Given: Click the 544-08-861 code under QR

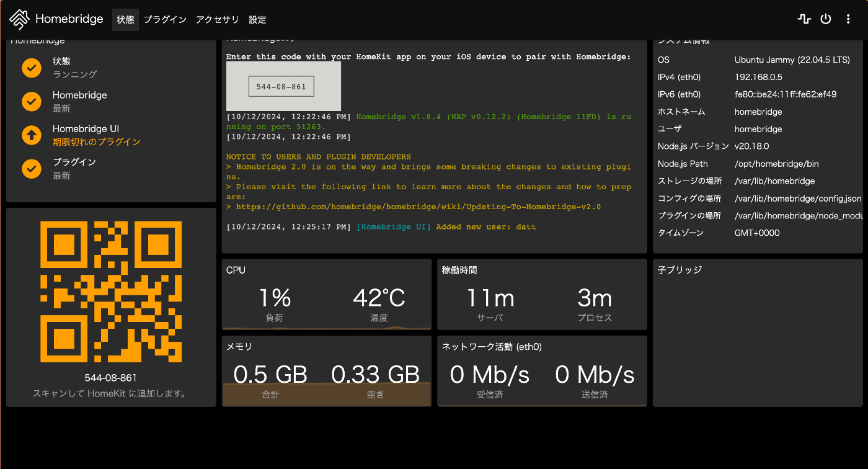Looking at the screenshot, I should (111, 378).
